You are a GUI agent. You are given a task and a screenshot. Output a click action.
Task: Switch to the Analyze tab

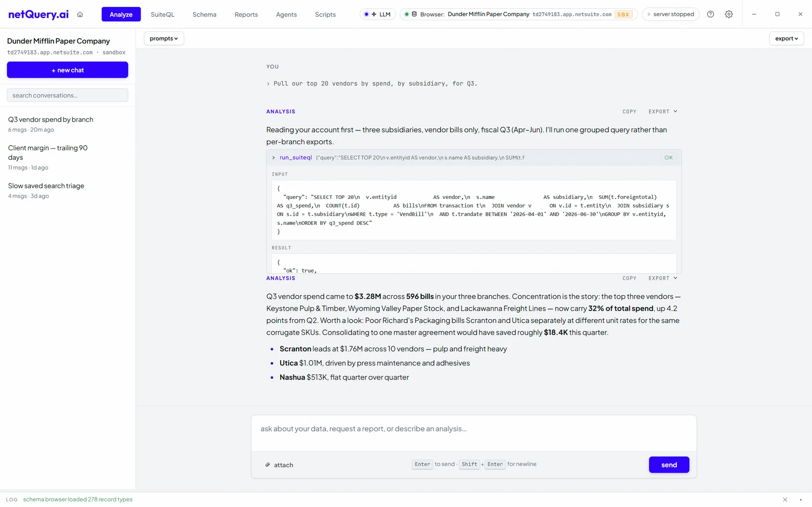pos(121,14)
